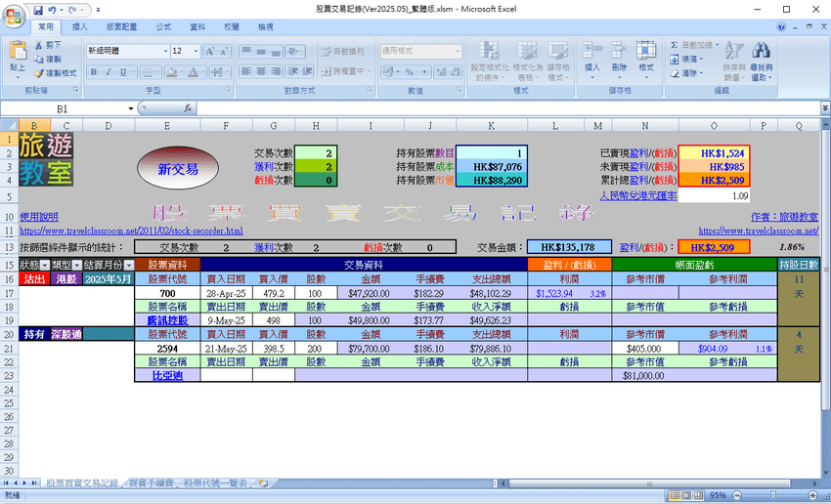Click the text orientation icon
This screenshot has height=504, width=831.
293,52
